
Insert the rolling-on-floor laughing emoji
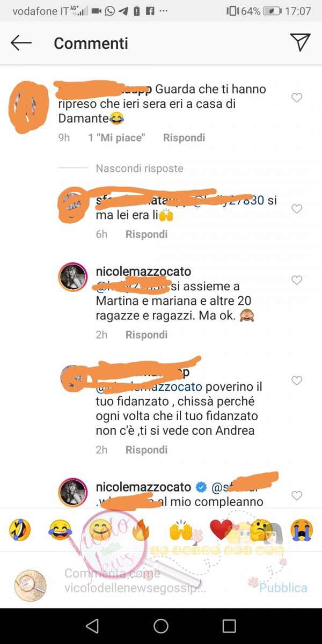20,530
